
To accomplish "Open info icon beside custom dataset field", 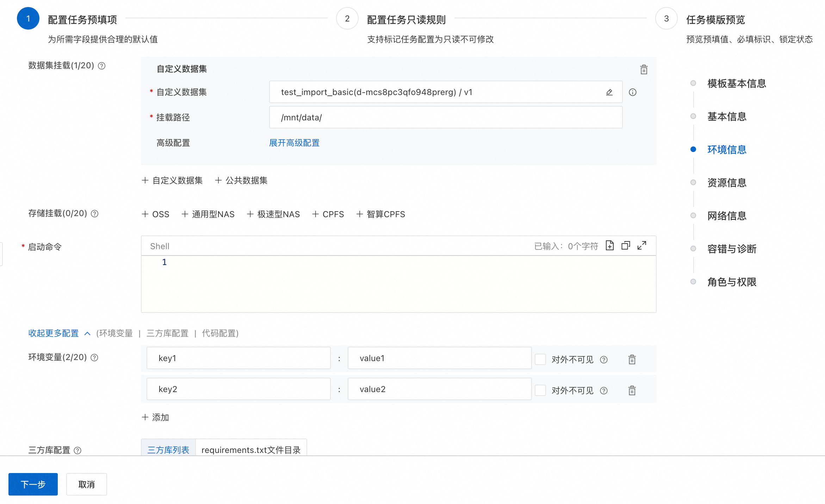I will pos(633,92).
